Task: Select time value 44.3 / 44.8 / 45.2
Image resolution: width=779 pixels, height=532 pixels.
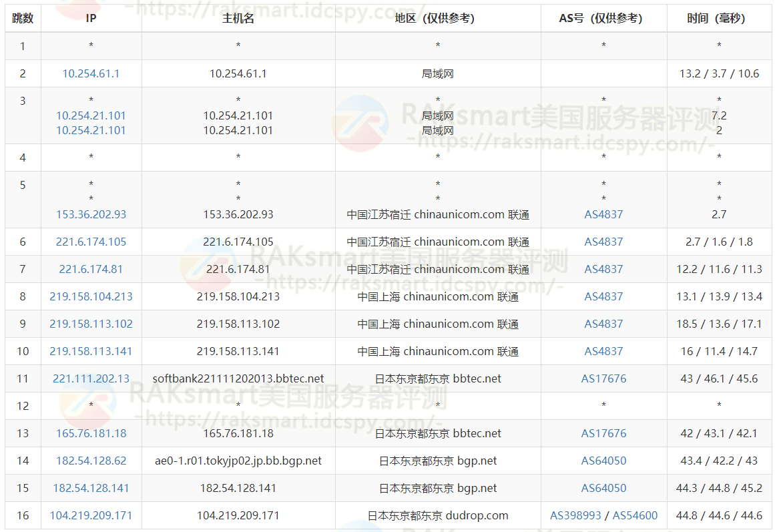Action: coord(719,487)
